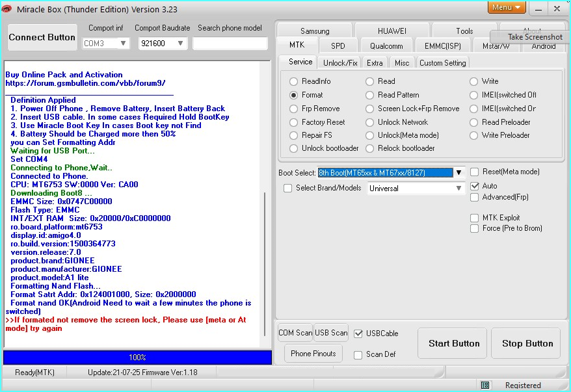
Task: Click the COM Scan button
Action: pos(295,333)
